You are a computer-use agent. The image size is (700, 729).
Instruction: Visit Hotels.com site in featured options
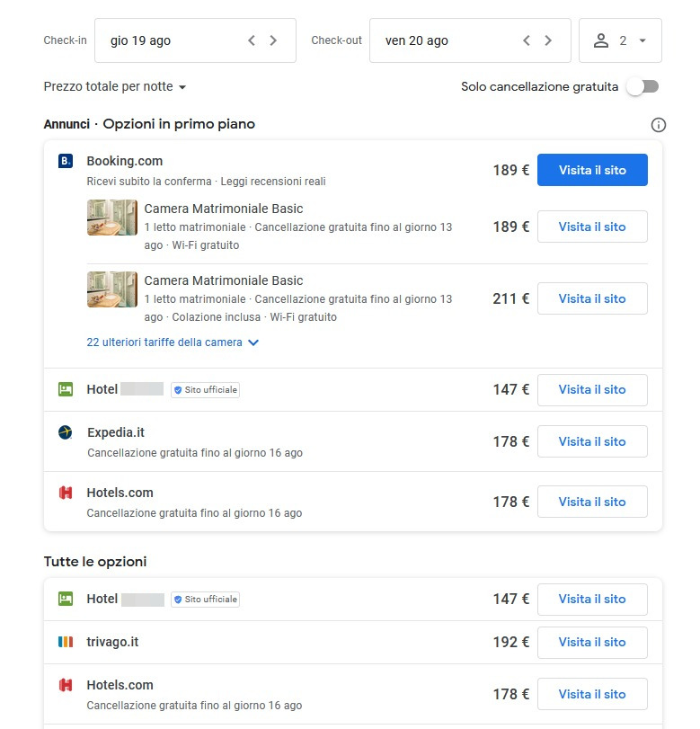(x=592, y=502)
